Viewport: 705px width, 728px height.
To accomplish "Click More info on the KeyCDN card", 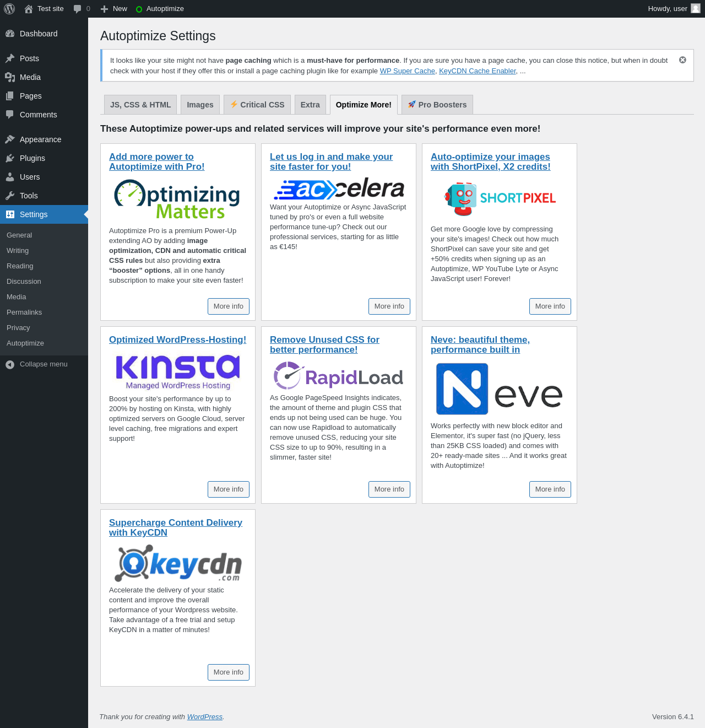I will coord(229,672).
